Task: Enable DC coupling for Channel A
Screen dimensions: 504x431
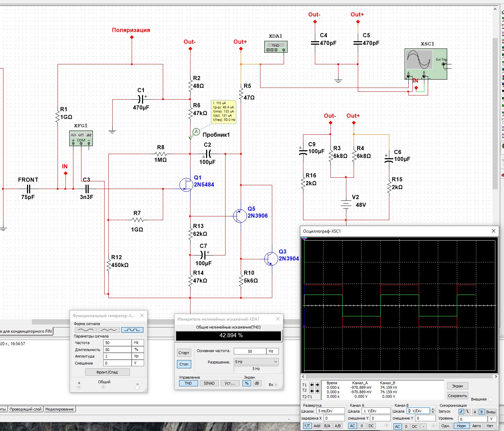Action: pyautogui.click(x=371, y=426)
